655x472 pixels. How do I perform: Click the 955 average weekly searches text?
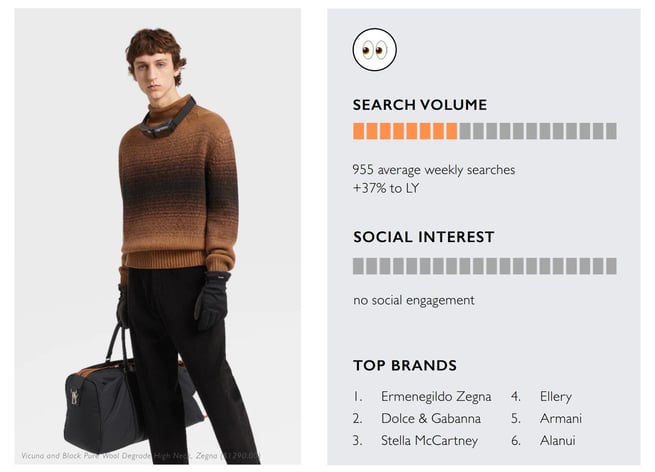coord(434,170)
